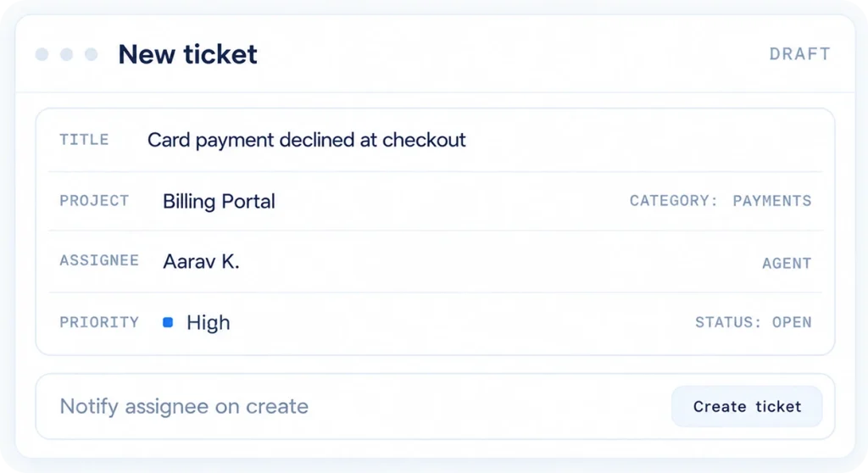Click the PRIORITY field label
868x473 pixels.
click(x=99, y=322)
